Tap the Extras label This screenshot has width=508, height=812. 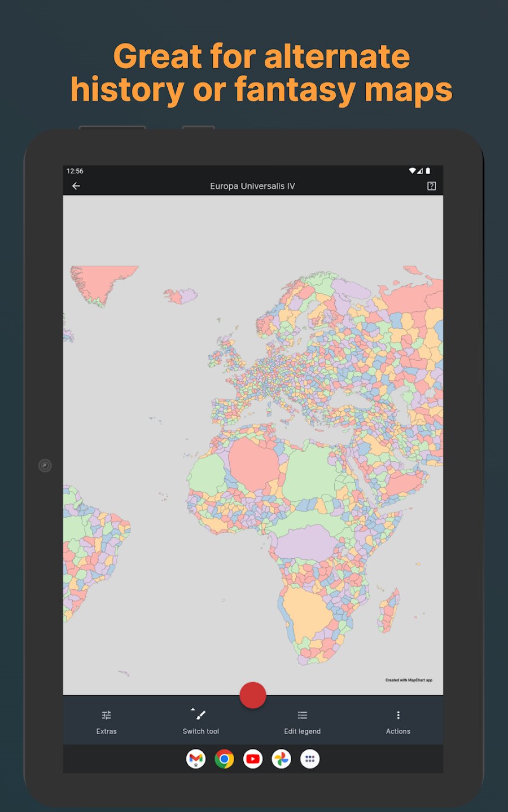point(106,731)
